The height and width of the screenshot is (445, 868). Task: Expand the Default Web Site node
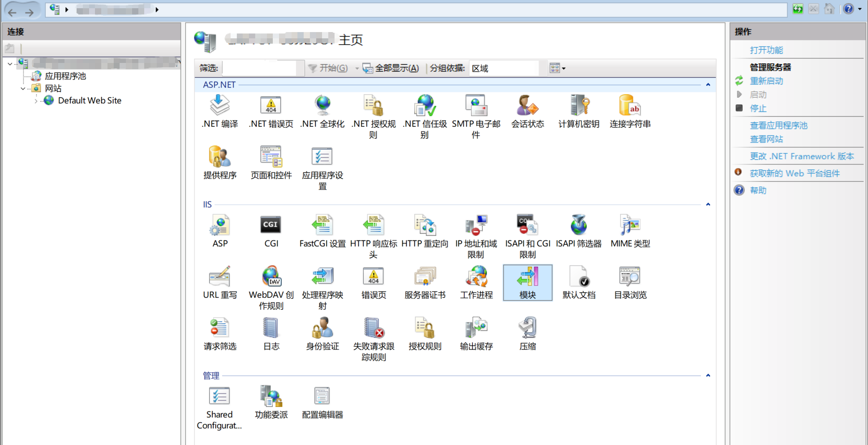tap(36, 101)
